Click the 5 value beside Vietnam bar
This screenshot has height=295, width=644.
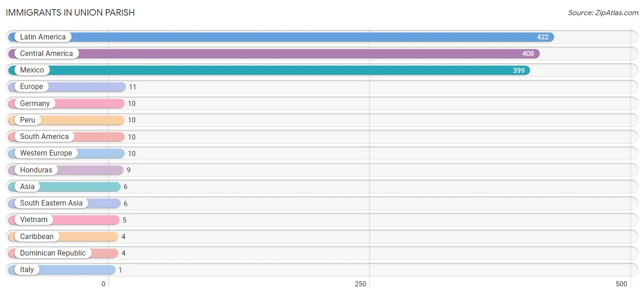[125, 220]
